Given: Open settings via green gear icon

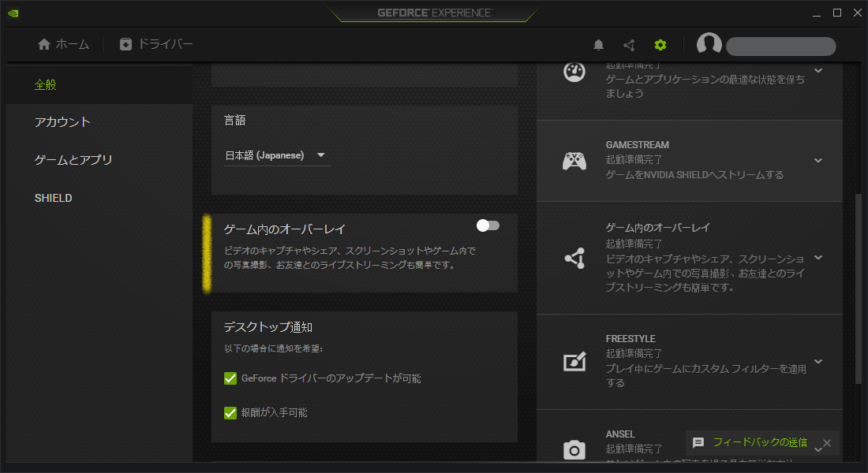Looking at the screenshot, I should (x=660, y=45).
